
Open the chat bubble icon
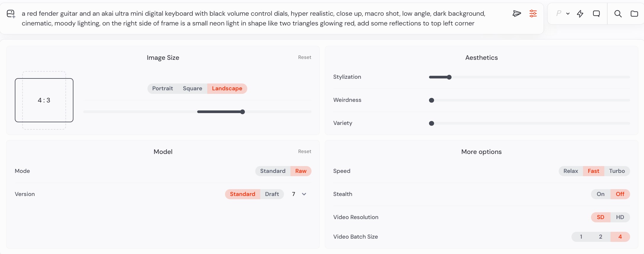596,14
